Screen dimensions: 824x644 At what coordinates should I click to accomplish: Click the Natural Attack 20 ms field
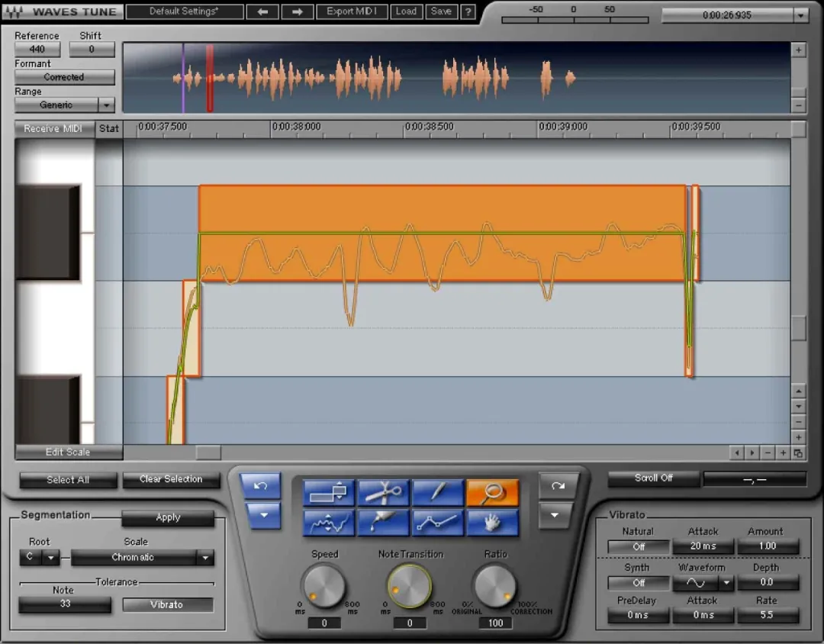click(x=703, y=547)
